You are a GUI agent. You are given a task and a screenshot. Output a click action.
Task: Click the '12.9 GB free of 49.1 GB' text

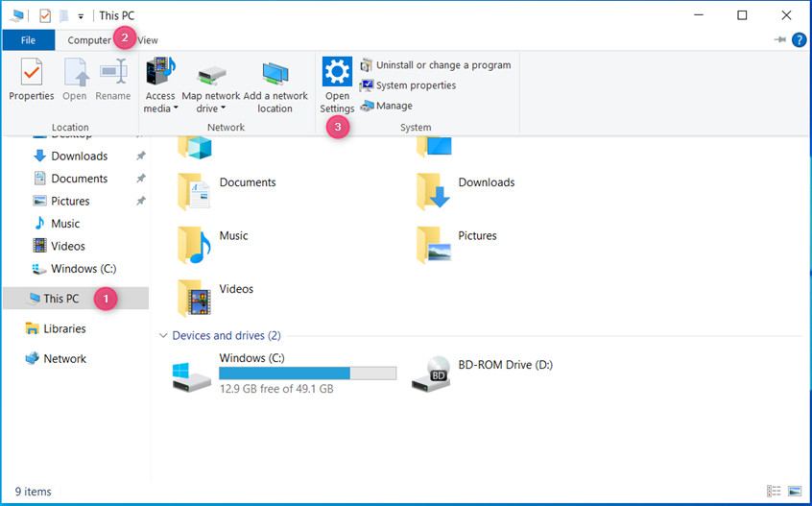pos(276,389)
